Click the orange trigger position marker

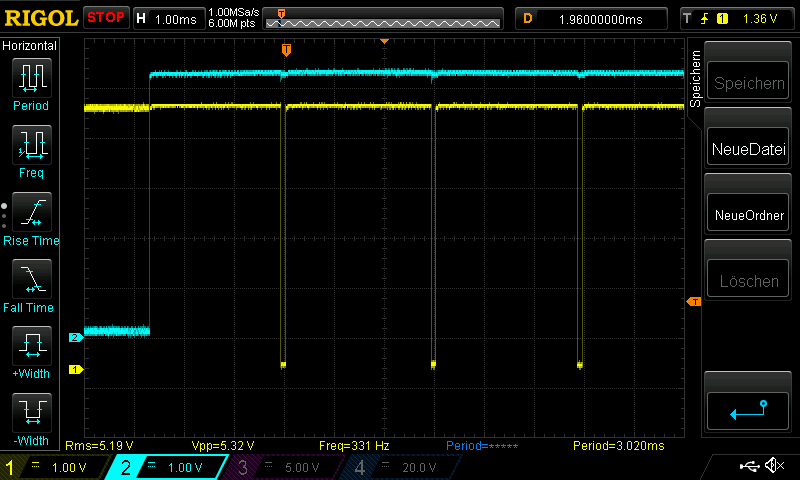[x=286, y=49]
